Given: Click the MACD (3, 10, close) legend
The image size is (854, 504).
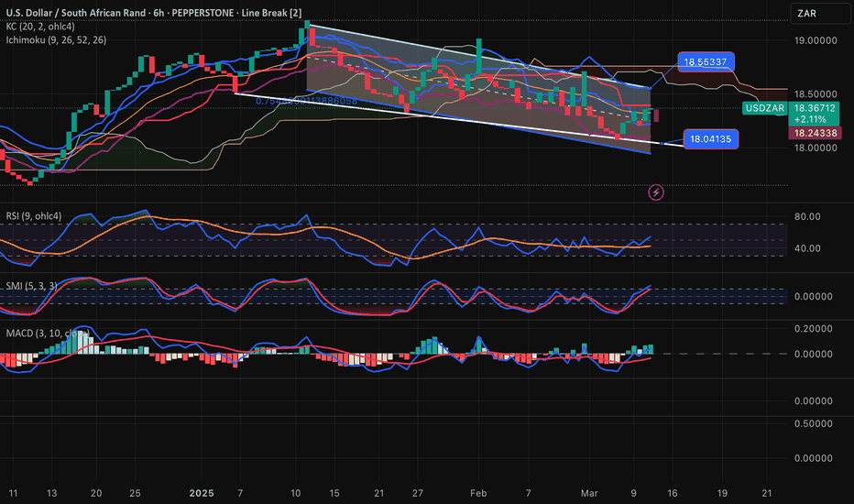Looking at the screenshot, I should 48,333.
